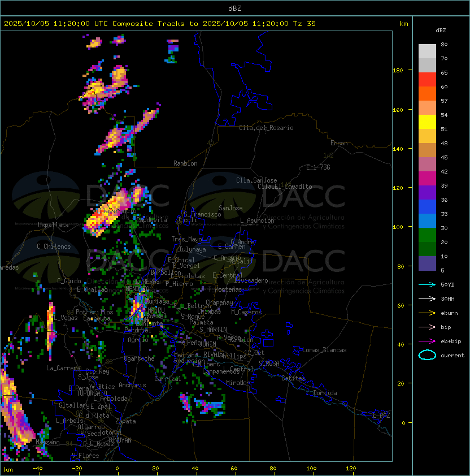Click the '180' tick on the vertical km axis
This screenshot has width=470, height=476.
pyautogui.click(x=398, y=71)
